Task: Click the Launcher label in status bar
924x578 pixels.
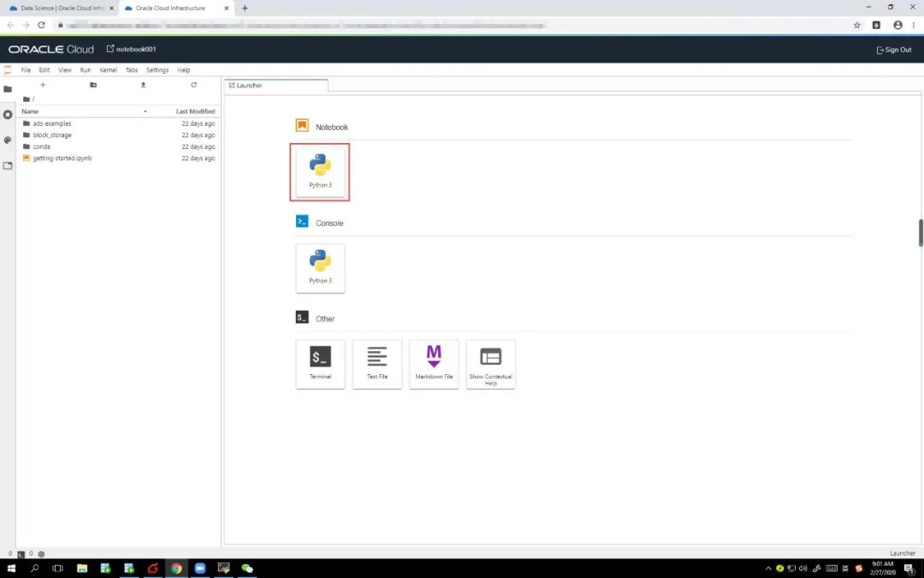Action: 903,553
